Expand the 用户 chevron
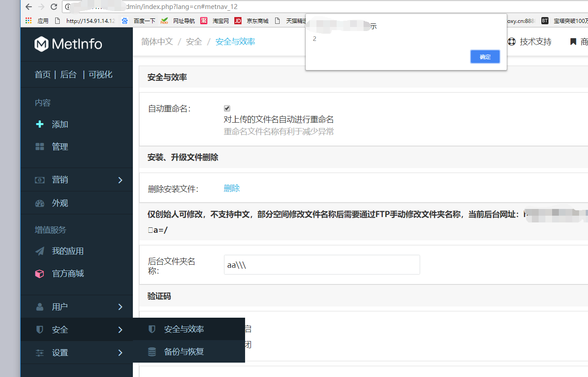The width and height of the screenshot is (588, 377). click(120, 307)
